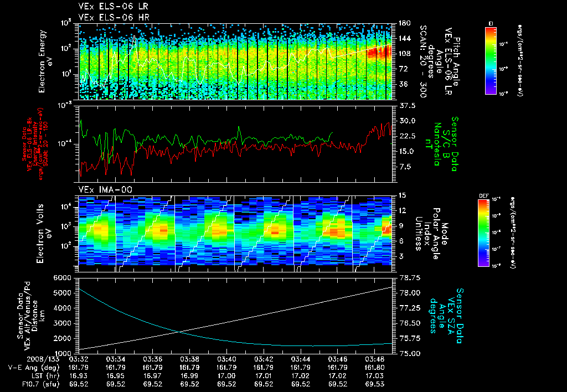
Task: Click the 'DEF' label above the color bar
Action: click(x=484, y=196)
